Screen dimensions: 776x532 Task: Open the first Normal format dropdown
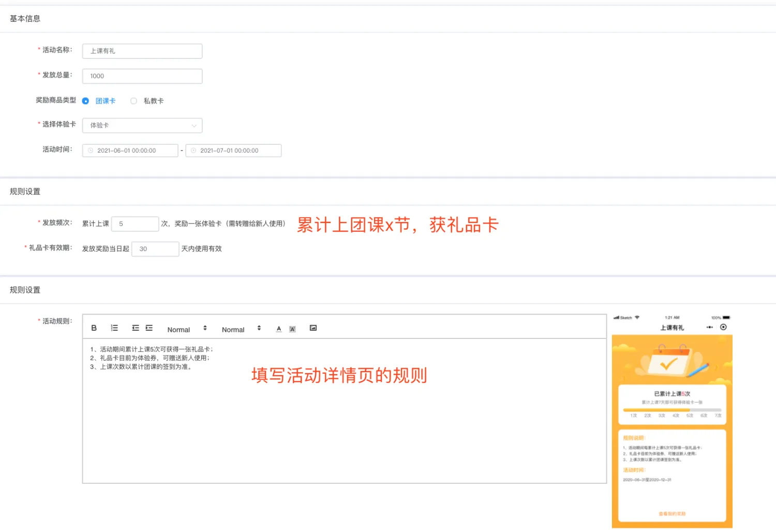[x=187, y=329]
